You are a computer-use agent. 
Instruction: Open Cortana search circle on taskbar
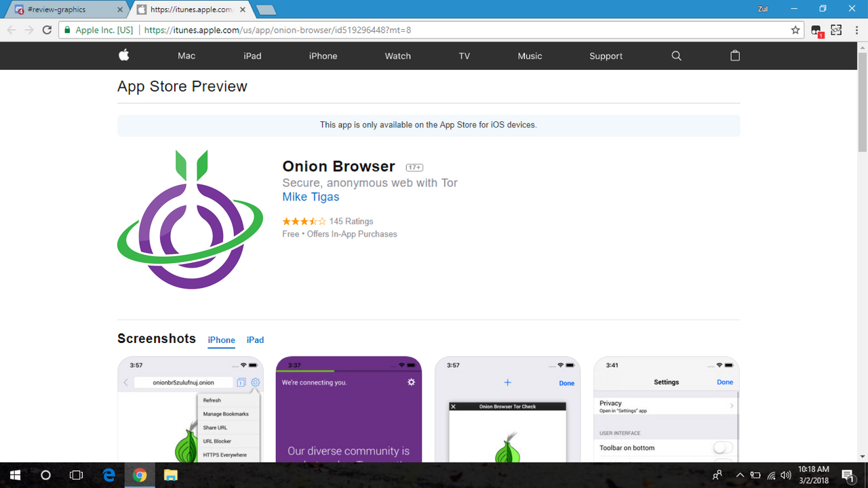45,475
